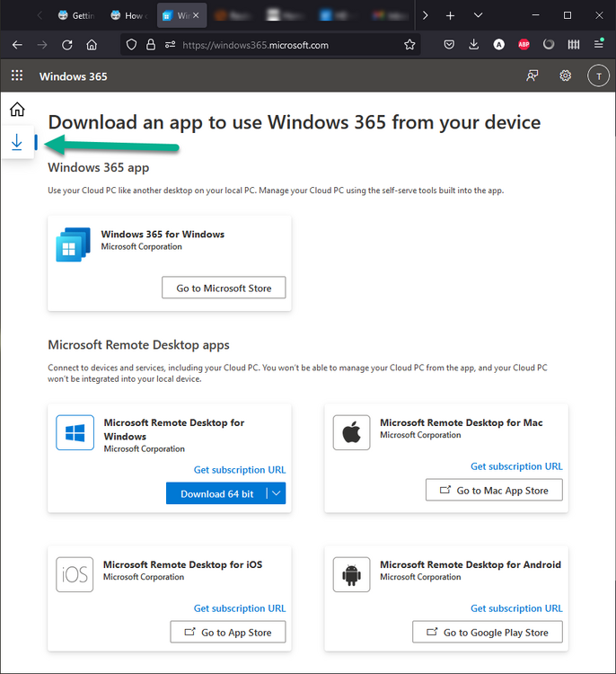Click the Apple logo icon for Mac
The image size is (616, 674).
click(x=351, y=432)
